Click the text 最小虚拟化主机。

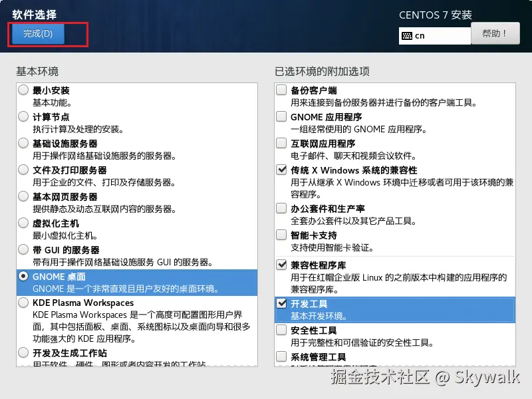[x=65, y=235]
